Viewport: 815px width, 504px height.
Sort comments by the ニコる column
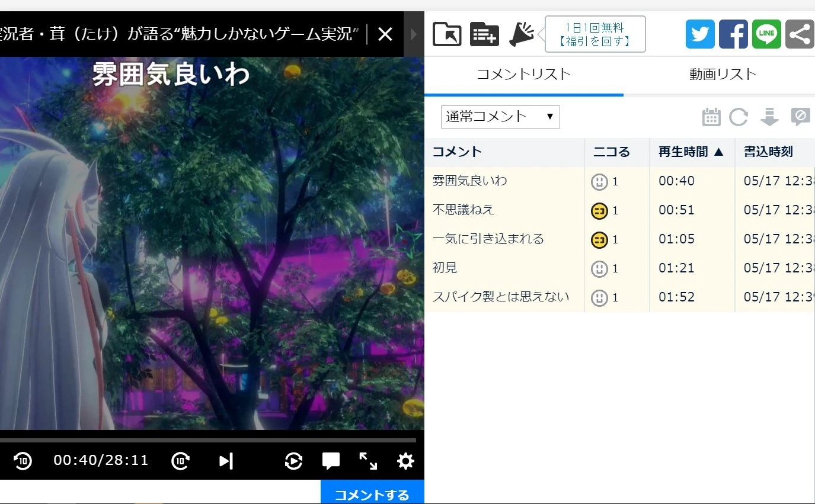617,152
